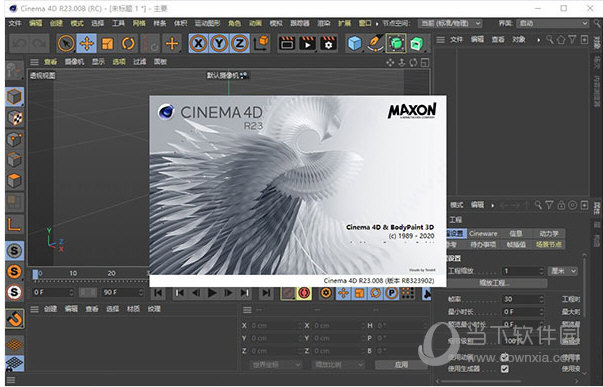Enable the magnet snap icon
This screenshot has width=603, height=387.
click(15, 319)
